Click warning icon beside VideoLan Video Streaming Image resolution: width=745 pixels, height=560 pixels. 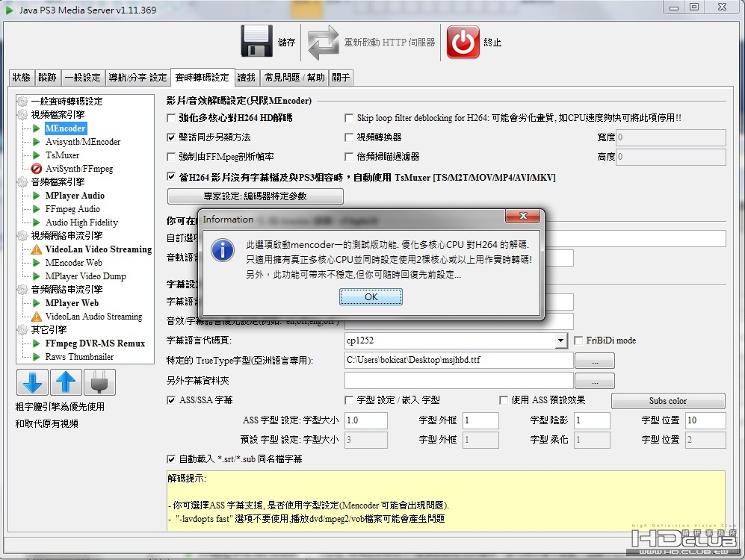[x=36, y=249]
